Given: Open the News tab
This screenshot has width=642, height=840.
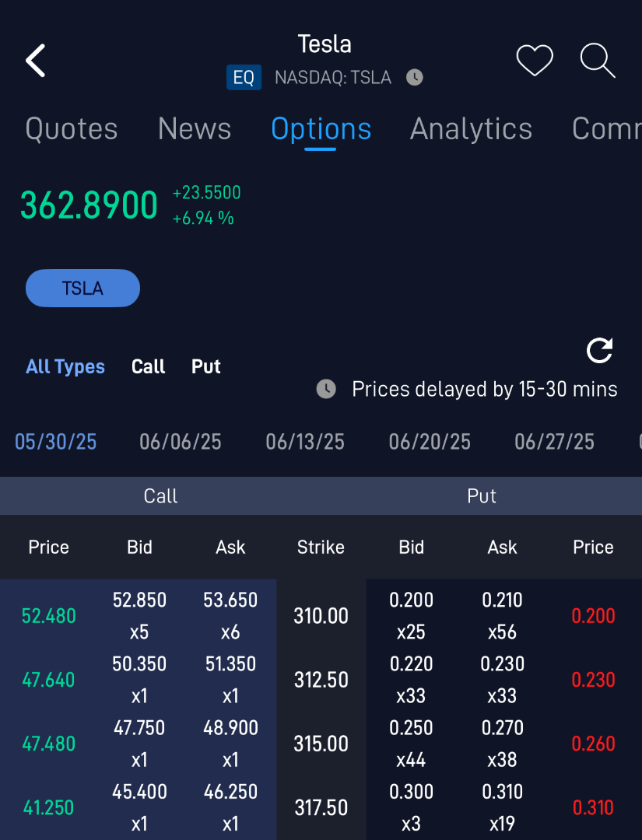Looking at the screenshot, I should point(195,128).
